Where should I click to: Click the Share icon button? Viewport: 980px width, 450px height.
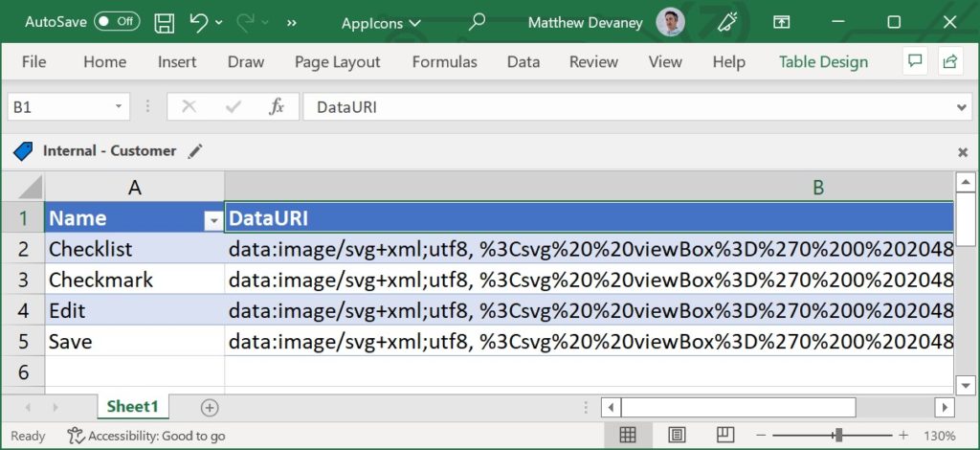pyautogui.click(x=950, y=61)
